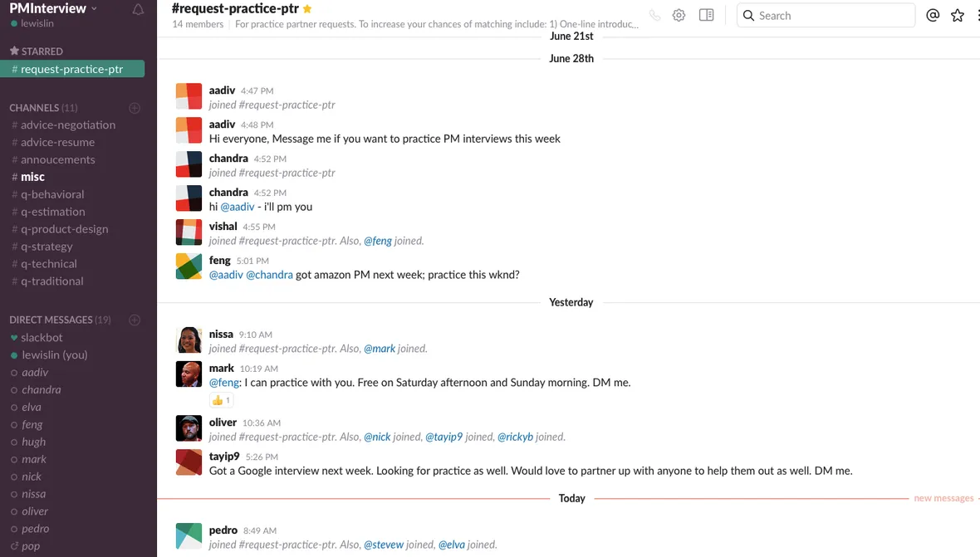Toggle thumbs up reaction on mark's message
The image size is (980, 557).
click(x=221, y=400)
